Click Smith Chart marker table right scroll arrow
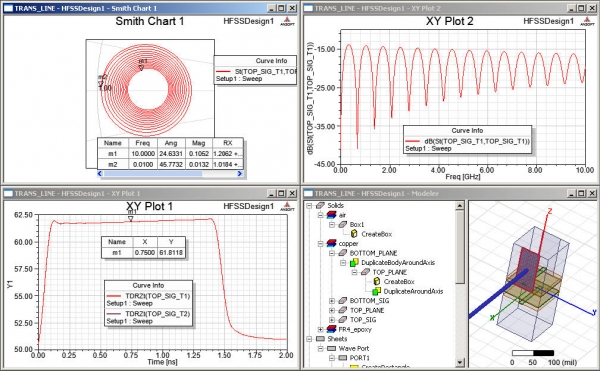600x371 pixels. (240, 174)
